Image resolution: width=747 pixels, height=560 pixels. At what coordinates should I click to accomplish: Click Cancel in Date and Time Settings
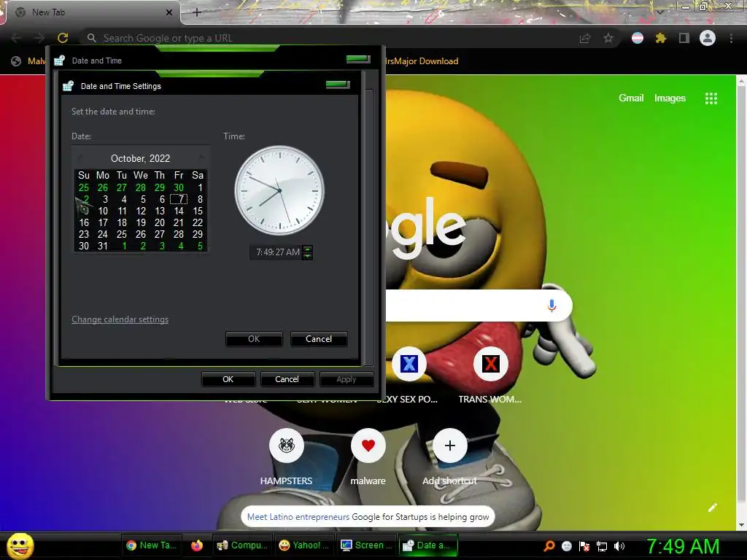coord(319,339)
